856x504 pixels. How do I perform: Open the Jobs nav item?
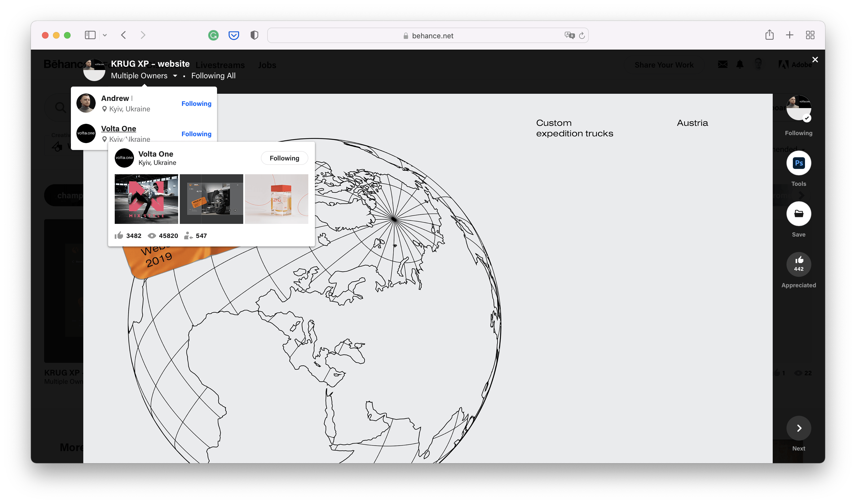pos(267,65)
